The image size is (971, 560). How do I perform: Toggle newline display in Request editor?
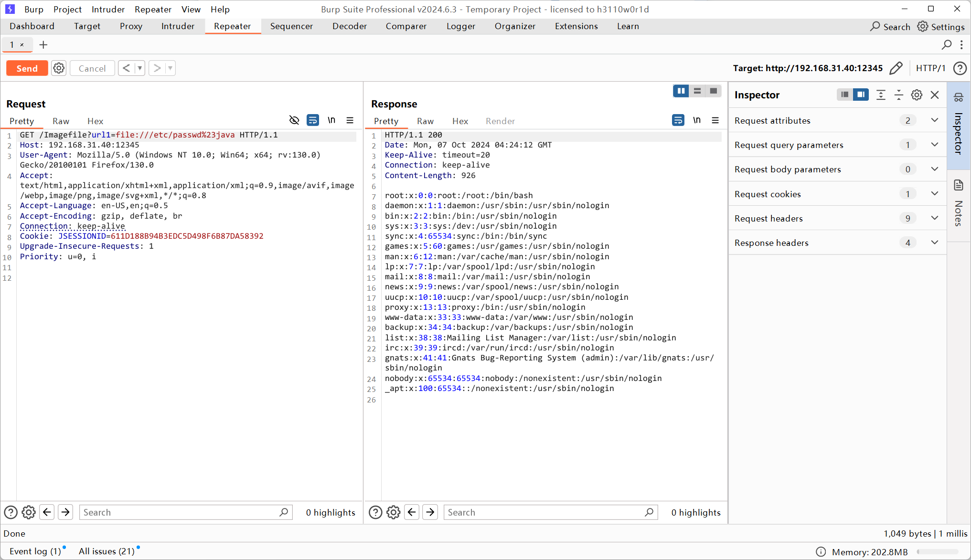(x=331, y=120)
